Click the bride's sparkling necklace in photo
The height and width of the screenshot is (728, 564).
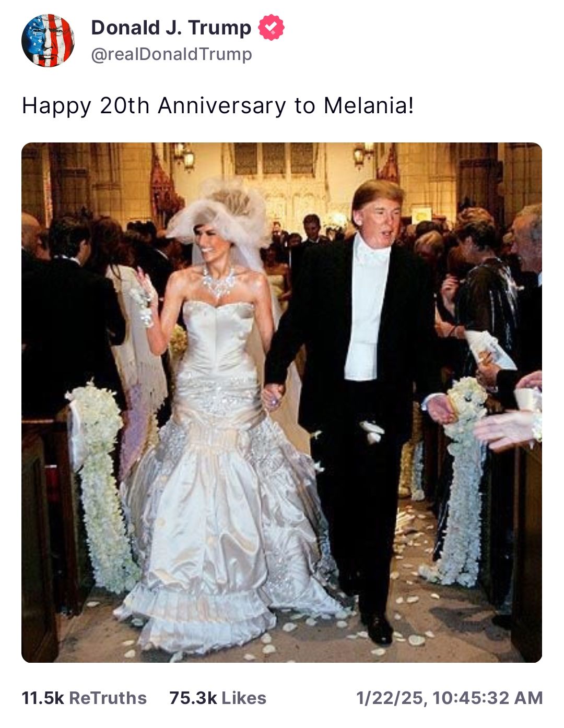(x=219, y=282)
